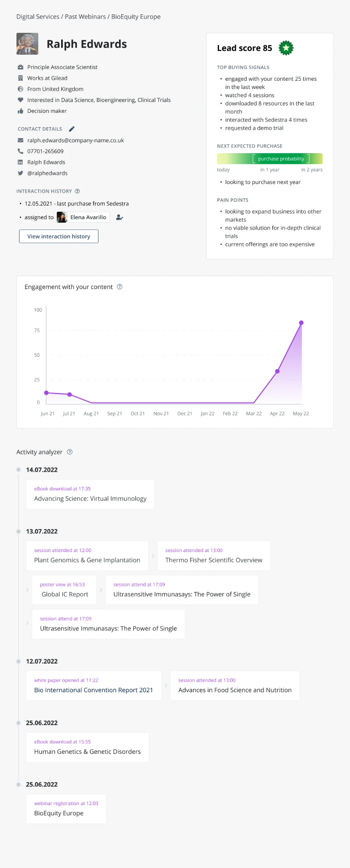Click the green lead score star badge
This screenshot has height=868, width=350.
click(286, 48)
